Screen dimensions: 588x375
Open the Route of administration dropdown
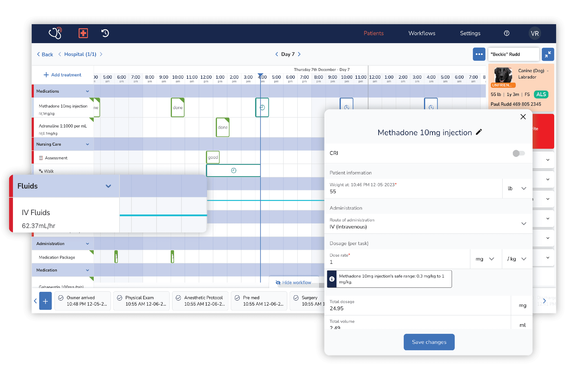click(428, 224)
